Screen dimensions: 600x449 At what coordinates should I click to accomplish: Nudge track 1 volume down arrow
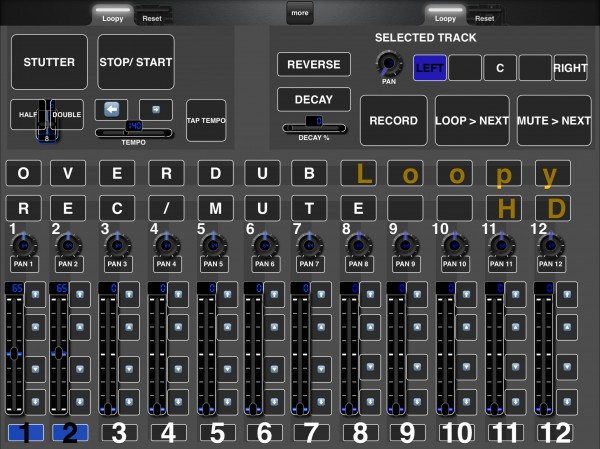pos(35,369)
